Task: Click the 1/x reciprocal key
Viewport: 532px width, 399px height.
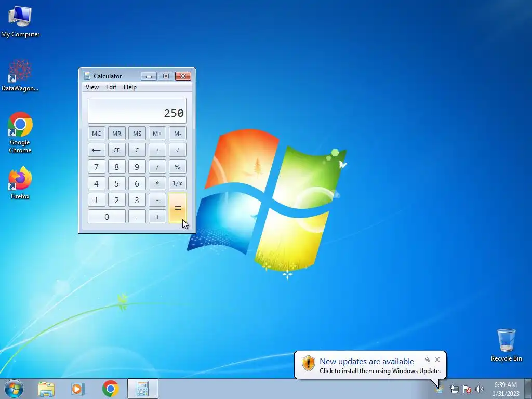Action: coord(178,183)
